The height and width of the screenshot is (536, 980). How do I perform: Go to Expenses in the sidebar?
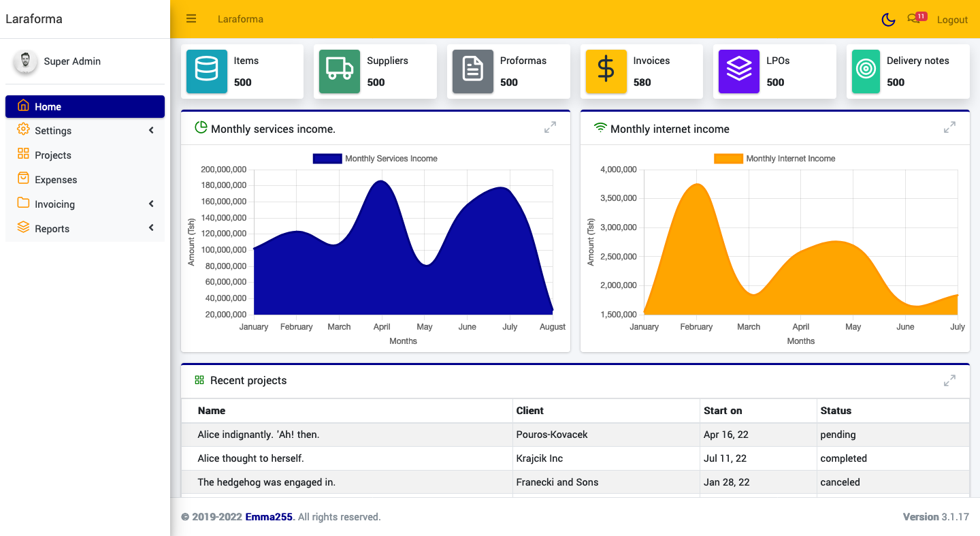click(56, 180)
